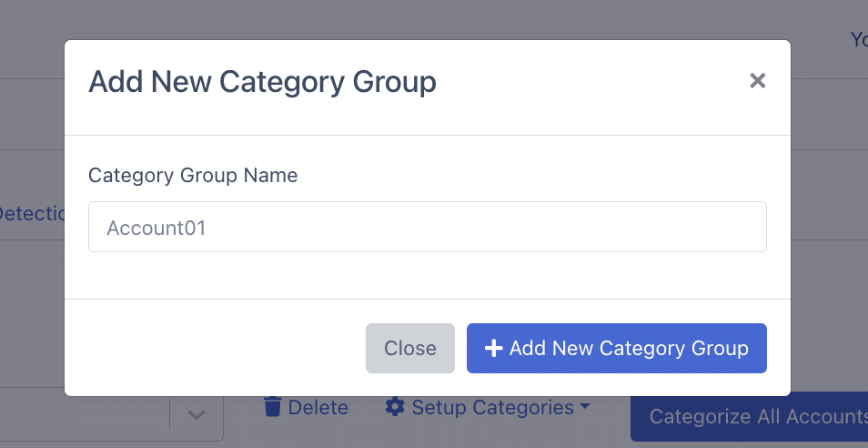
Task: Click the trash can icon beside Delete
Action: pos(272,407)
